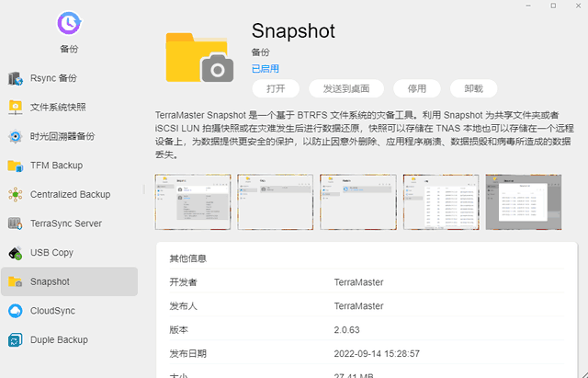Maximize the window
Viewport: 588px width, 378px height.
(553, 6)
